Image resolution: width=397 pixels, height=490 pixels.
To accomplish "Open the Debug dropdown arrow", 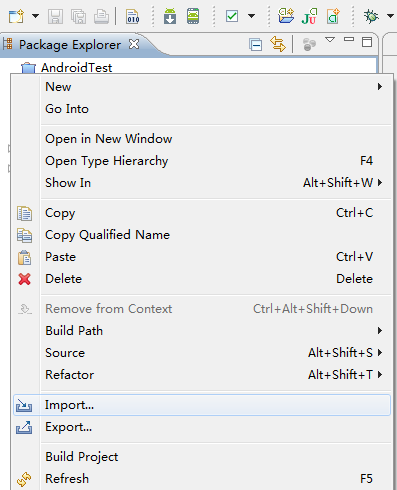I will pyautogui.click(x=390, y=16).
